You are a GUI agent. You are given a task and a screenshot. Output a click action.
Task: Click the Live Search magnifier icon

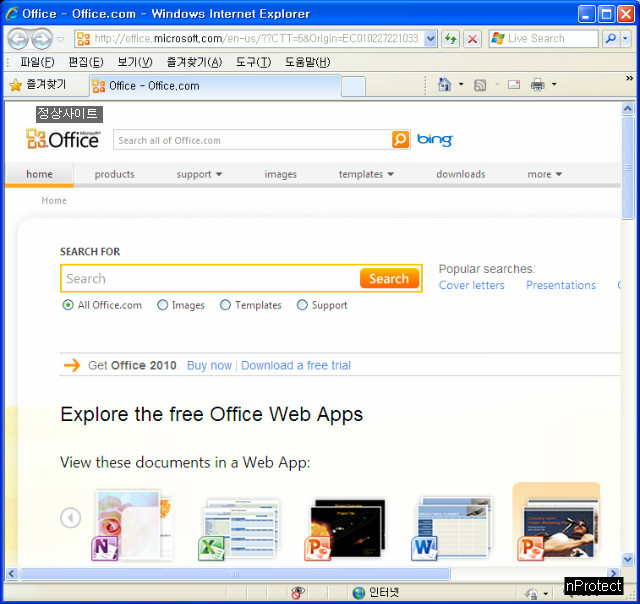pos(611,39)
